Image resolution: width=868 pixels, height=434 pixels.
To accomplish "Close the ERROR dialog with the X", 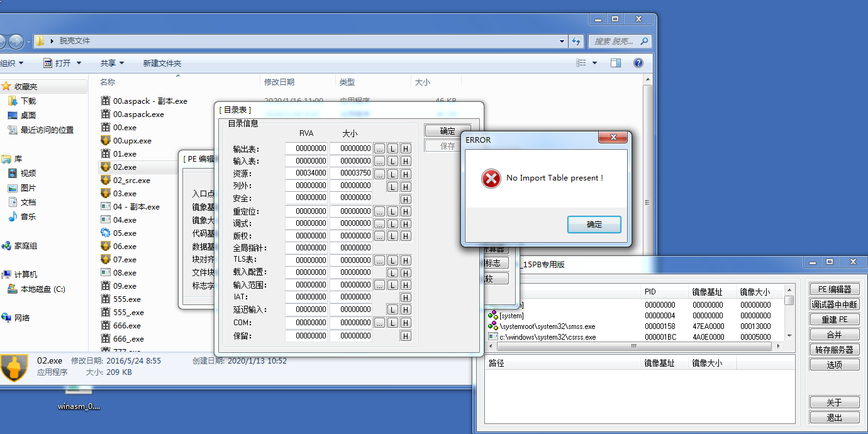I will pos(613,138).
